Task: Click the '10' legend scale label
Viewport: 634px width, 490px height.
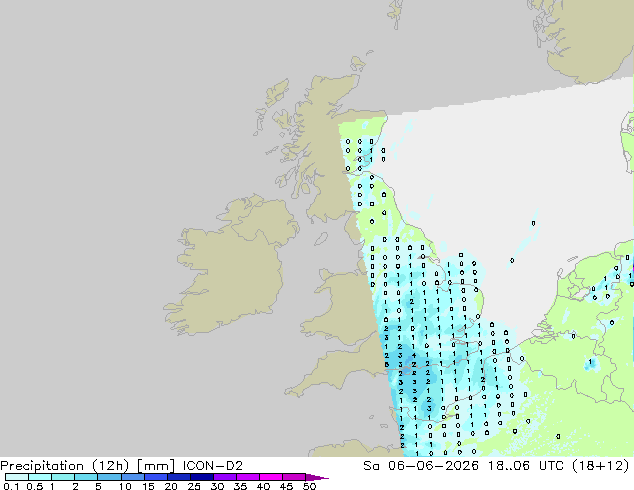Action: point(125,486)
